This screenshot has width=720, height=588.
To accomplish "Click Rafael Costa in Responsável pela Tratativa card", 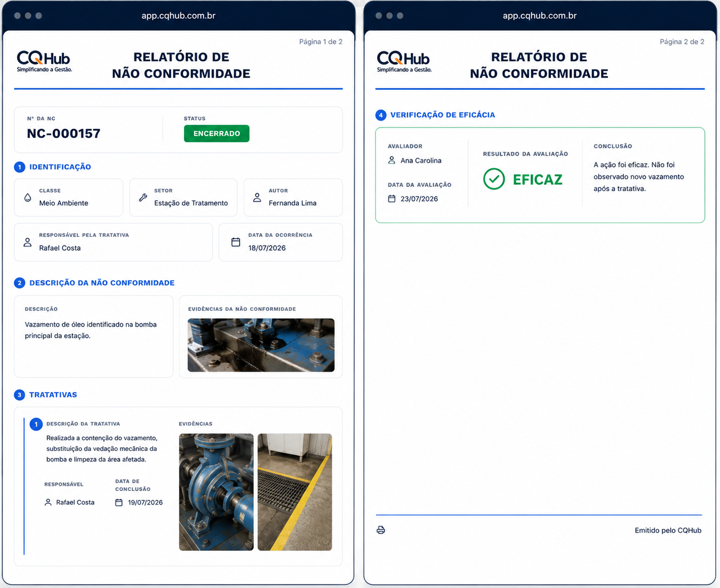I will coord(60,248).
